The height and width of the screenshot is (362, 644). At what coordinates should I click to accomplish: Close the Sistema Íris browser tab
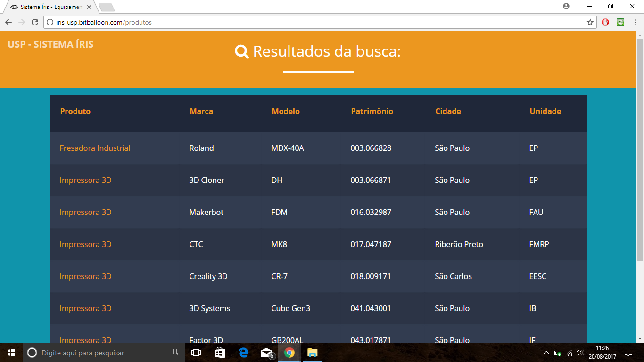(x=89, y=7)
